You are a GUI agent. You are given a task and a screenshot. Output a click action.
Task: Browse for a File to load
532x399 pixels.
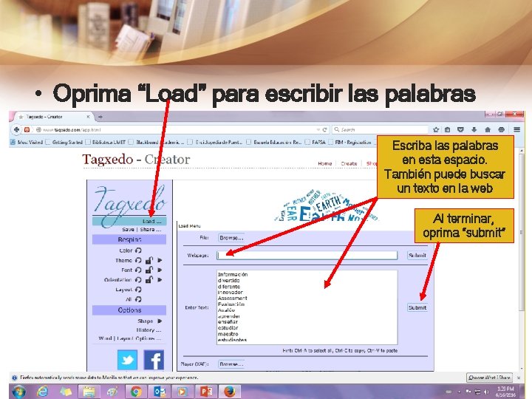coord(231,238)
